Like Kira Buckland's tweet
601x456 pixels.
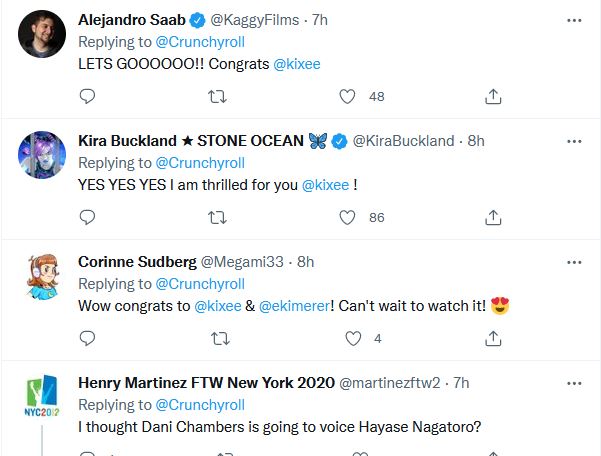click(x=348, y=217)
